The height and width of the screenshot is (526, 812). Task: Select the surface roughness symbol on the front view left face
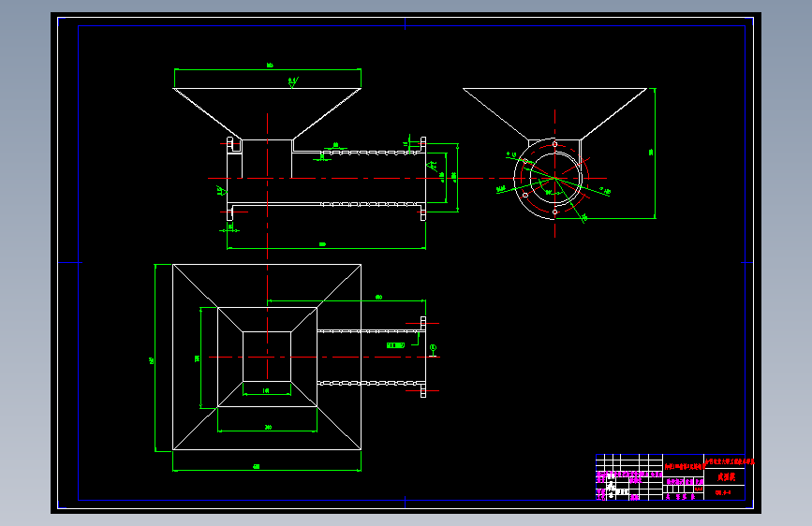click(x=222, y=190)
